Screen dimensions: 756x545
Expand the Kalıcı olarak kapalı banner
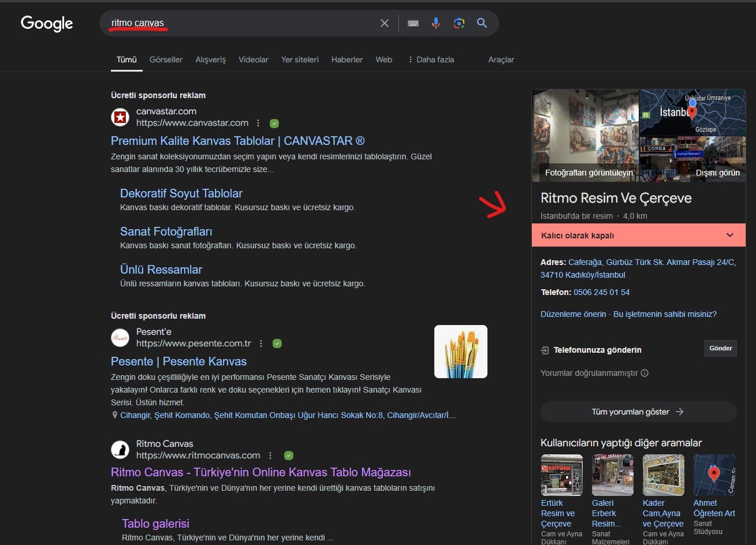coord(639,235)
